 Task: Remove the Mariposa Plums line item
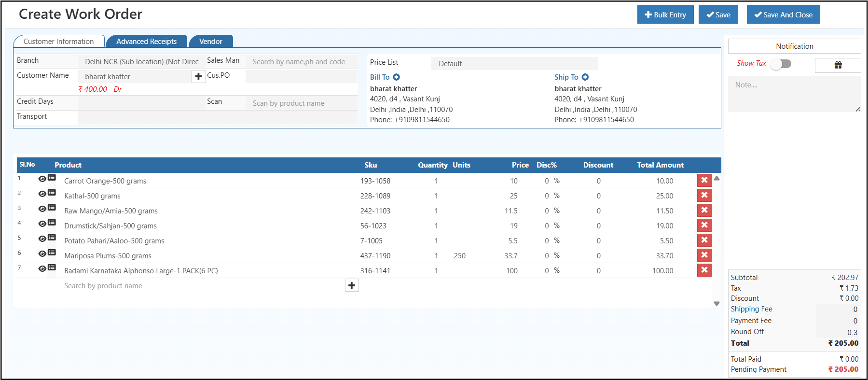point(704,255)
